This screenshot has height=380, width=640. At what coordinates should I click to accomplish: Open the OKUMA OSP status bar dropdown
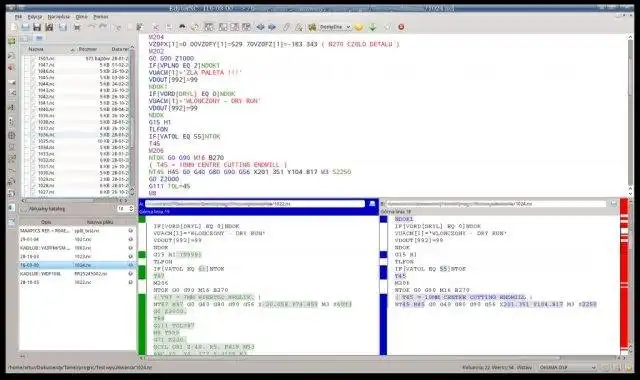pyautogui.click(x=567, y=367)
